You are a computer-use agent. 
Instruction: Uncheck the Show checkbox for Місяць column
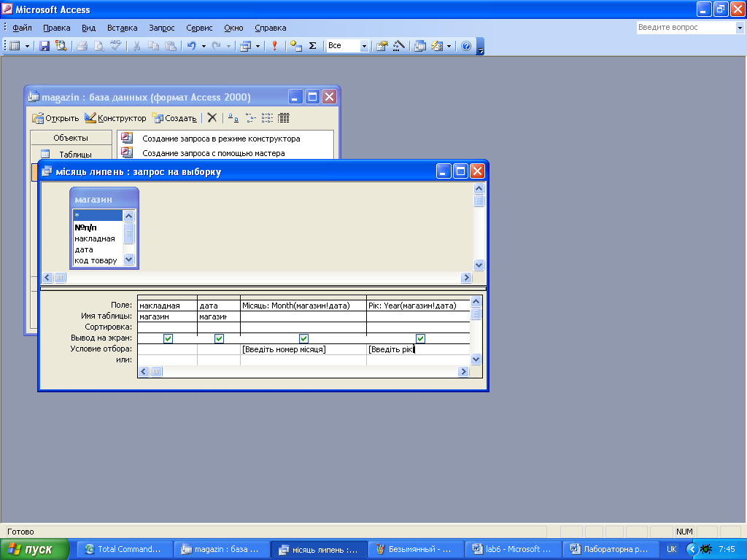tap(303, 338)
